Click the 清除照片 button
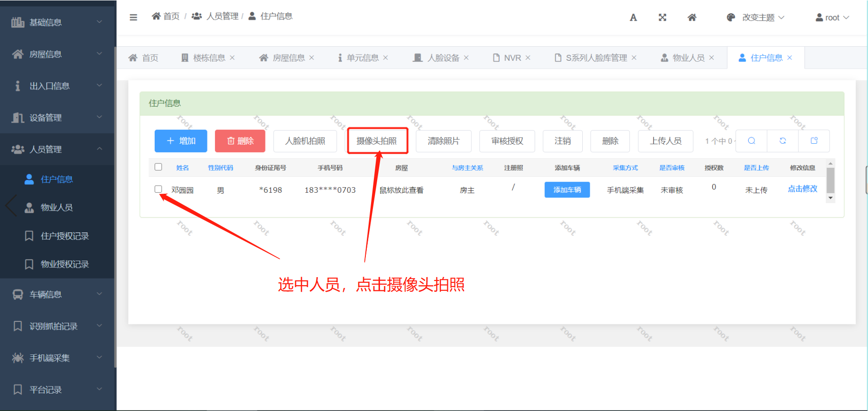The height and width of the screenshot is (411, 868). point(444,141)
